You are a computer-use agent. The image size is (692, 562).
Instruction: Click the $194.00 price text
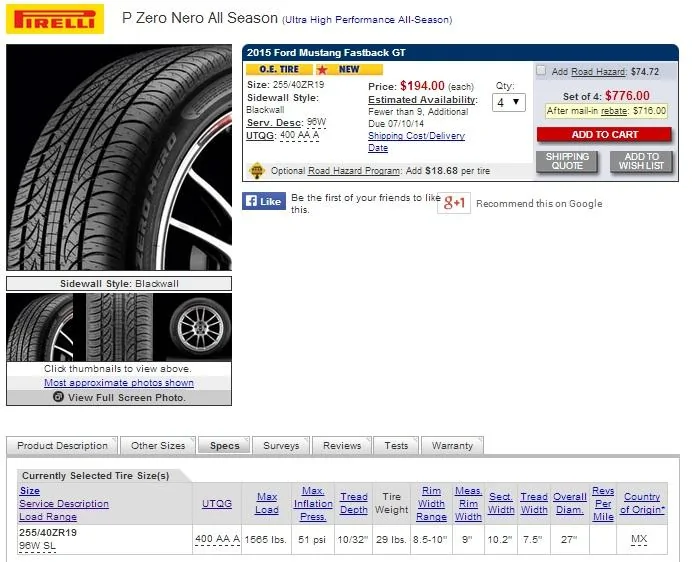422,86
